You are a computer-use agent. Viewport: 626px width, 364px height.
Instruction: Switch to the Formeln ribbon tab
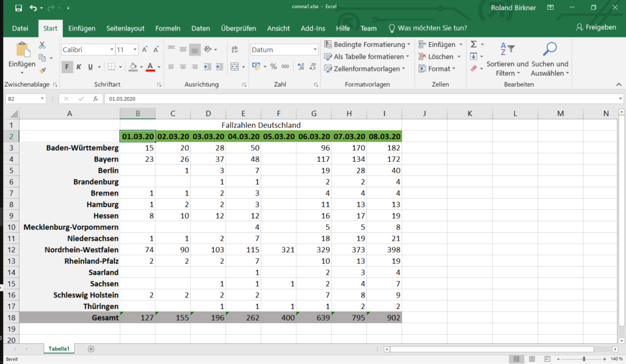click(x=168, y=28)
